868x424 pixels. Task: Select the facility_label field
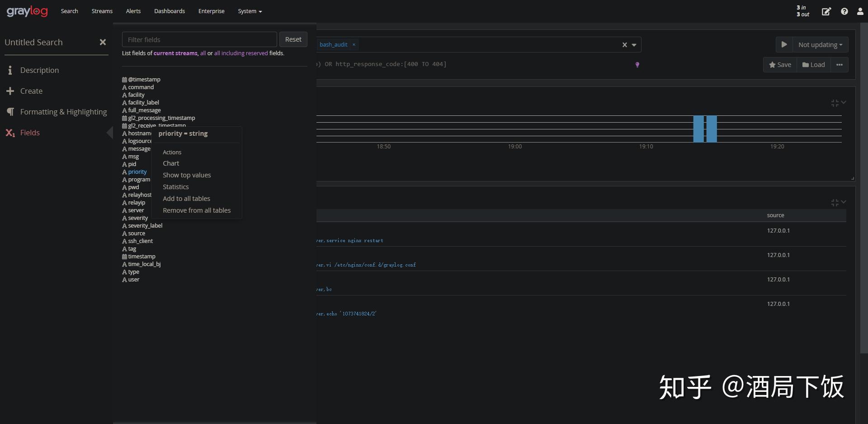pyautogui.click(x=143, y=103)
